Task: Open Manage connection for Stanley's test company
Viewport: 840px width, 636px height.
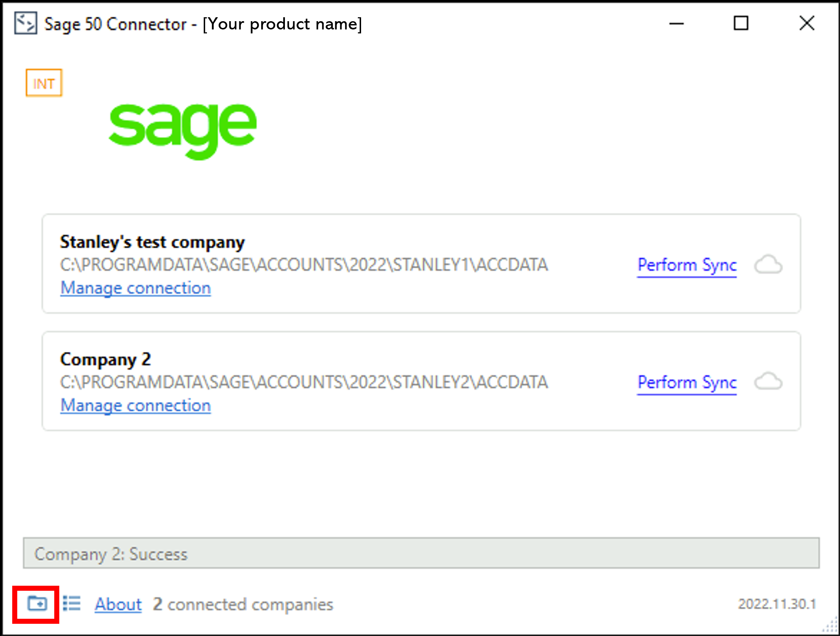Action: pos(135,288)
